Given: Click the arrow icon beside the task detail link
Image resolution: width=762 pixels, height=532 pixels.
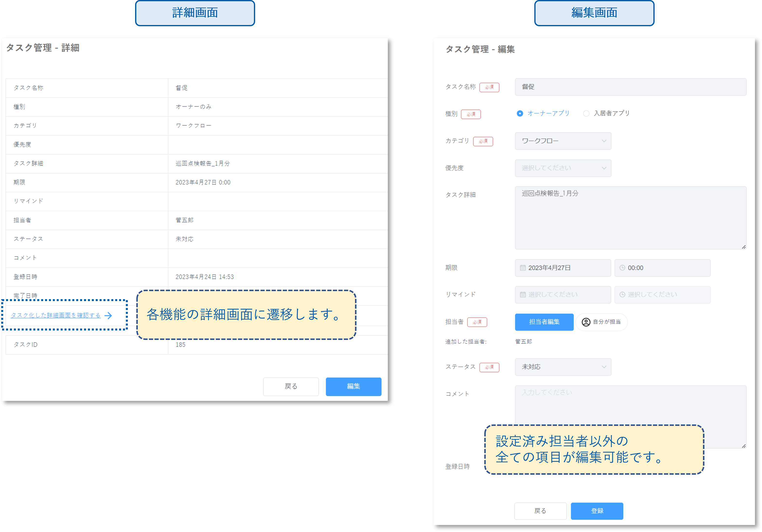Looking at the screenshot, I should coord(108,315).
